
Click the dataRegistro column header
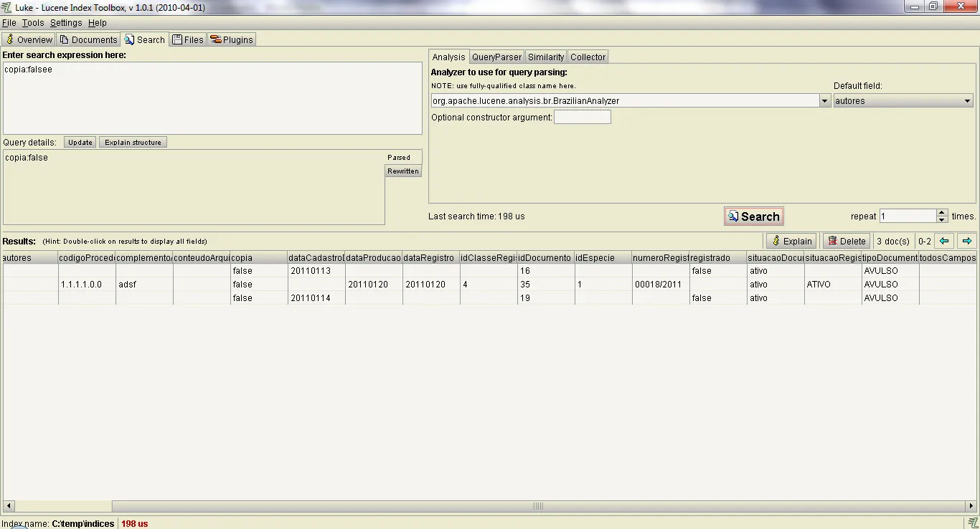point(431,257)
